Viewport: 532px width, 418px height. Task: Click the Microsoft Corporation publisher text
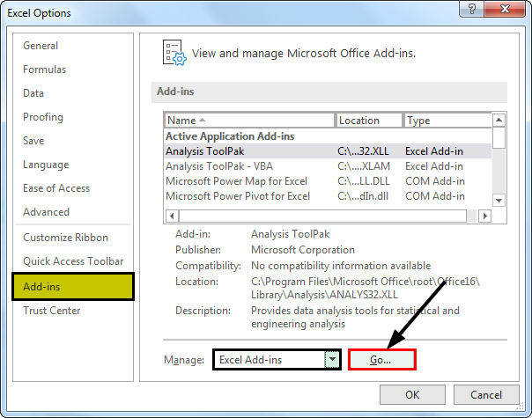click(x=303, y=250)
